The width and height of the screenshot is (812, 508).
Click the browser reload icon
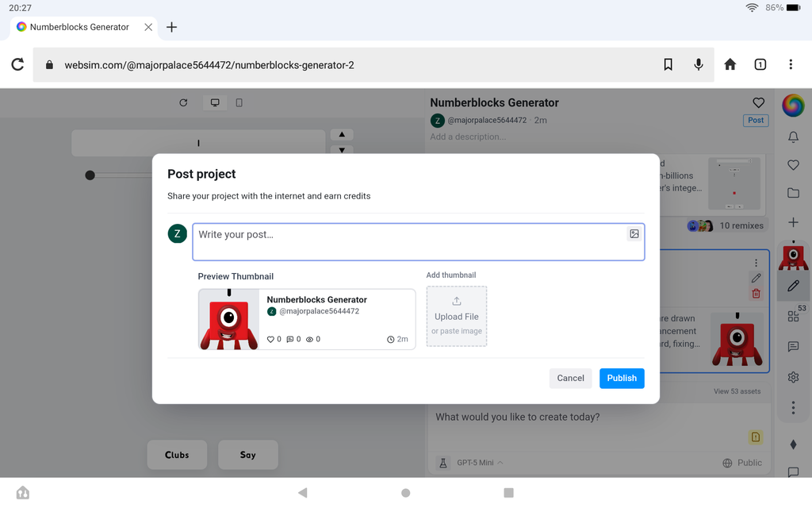point(17,64)
